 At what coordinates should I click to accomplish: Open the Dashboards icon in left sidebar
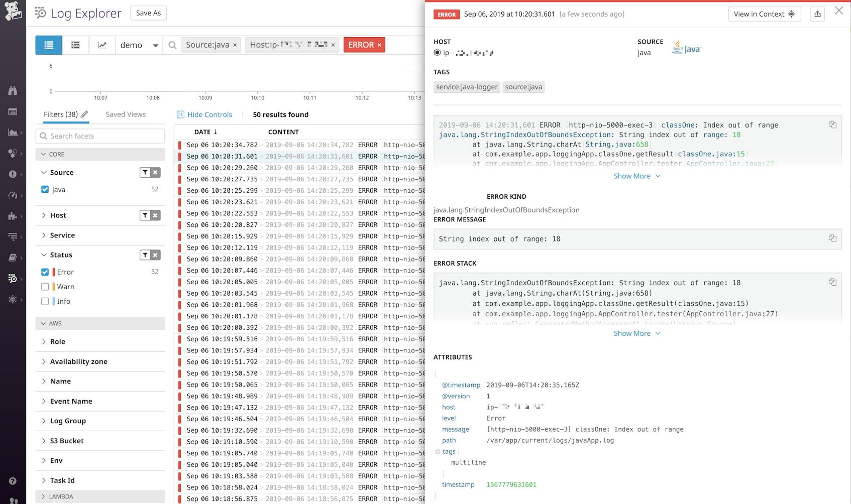point(13,111)
